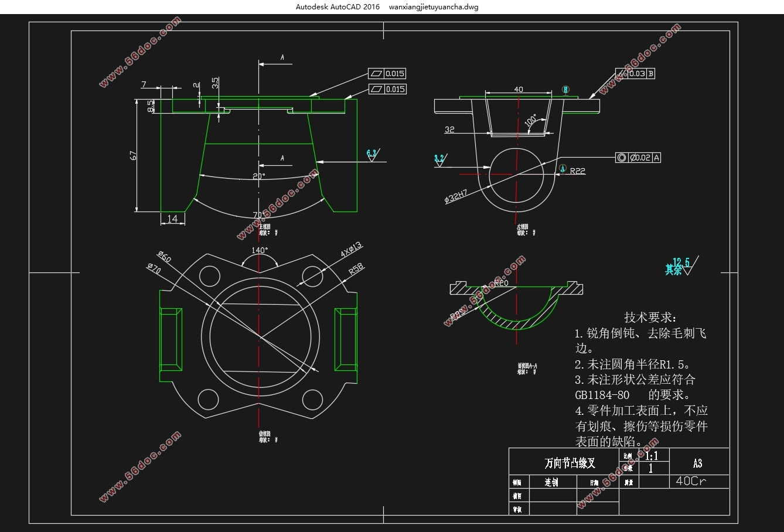Select the lower 0.015 flatness tolerance frame
This screenshot has height=532, width=784.
387,89
